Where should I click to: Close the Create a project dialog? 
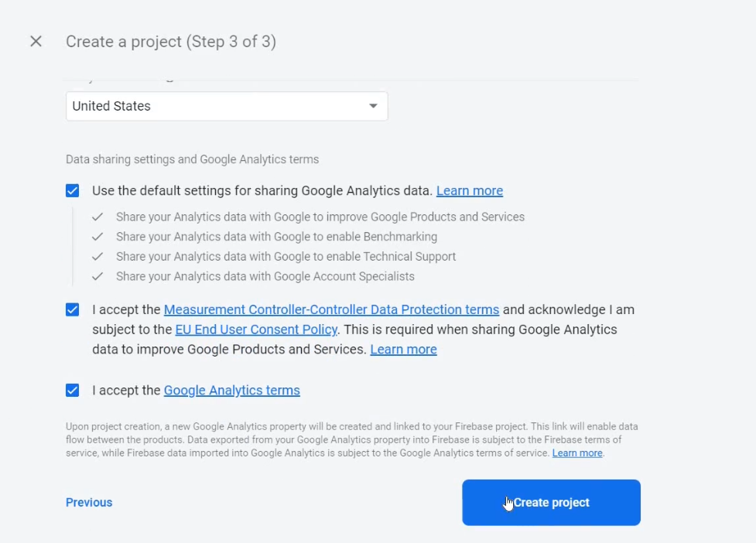(x=36, y=42)
